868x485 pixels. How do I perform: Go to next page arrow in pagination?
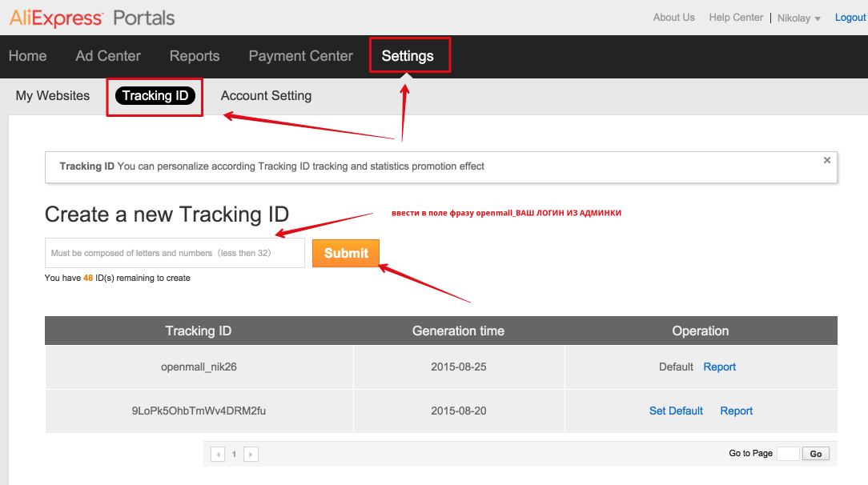click(x=251, y=455)
